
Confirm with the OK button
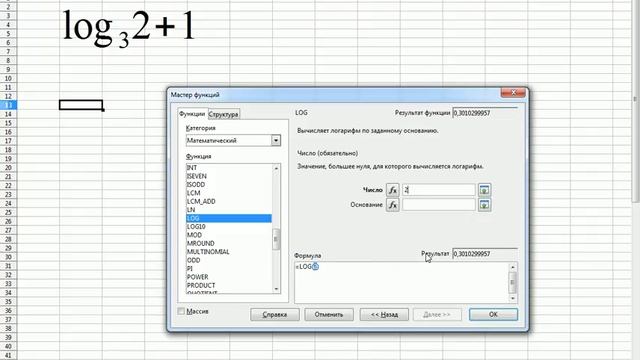pyautogui.click(x=493, y=314)
